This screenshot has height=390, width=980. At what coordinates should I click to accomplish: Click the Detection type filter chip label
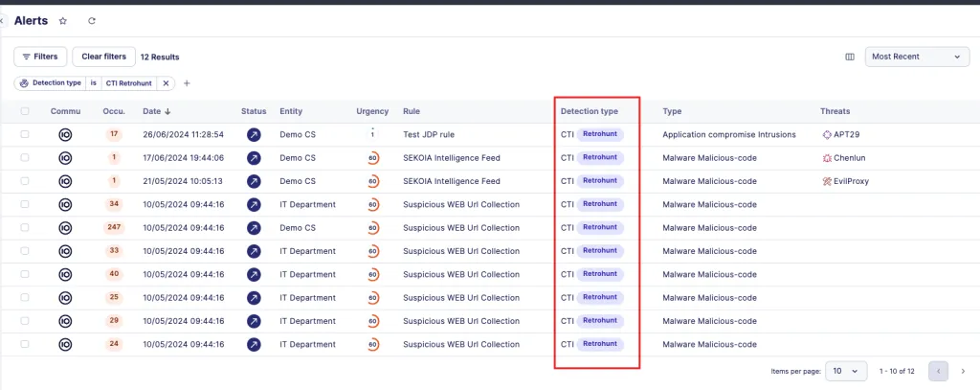coord(51,83)
